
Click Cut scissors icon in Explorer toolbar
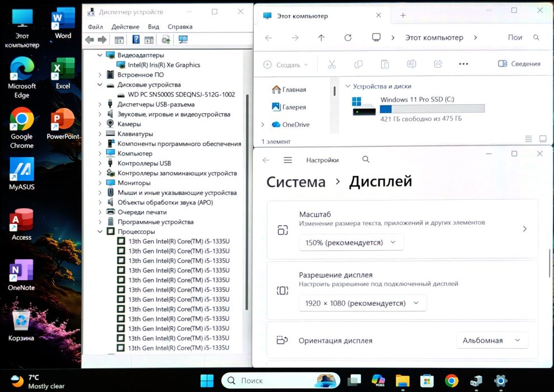(332, 64)
